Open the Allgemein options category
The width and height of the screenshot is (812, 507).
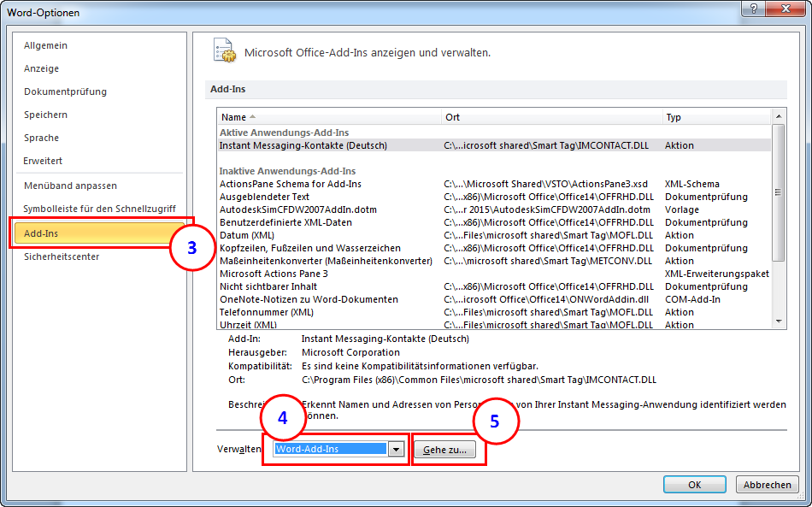(x=45, y=45)
